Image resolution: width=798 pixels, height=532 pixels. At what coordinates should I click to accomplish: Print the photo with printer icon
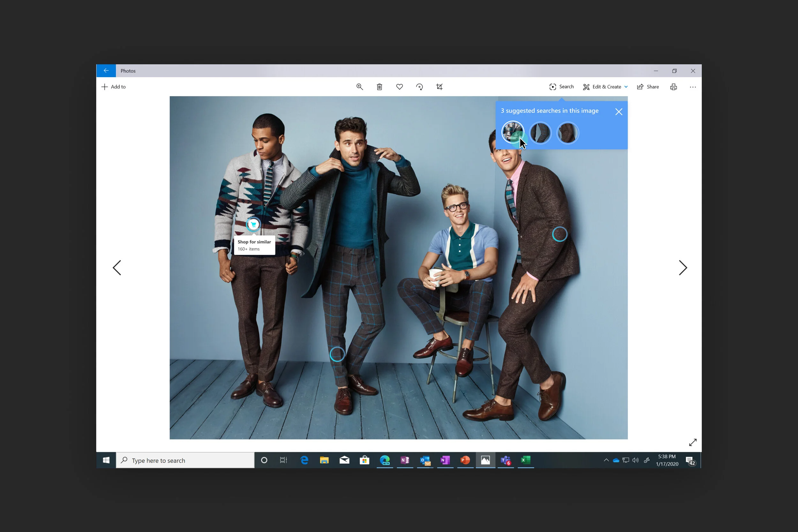[674, 87]
